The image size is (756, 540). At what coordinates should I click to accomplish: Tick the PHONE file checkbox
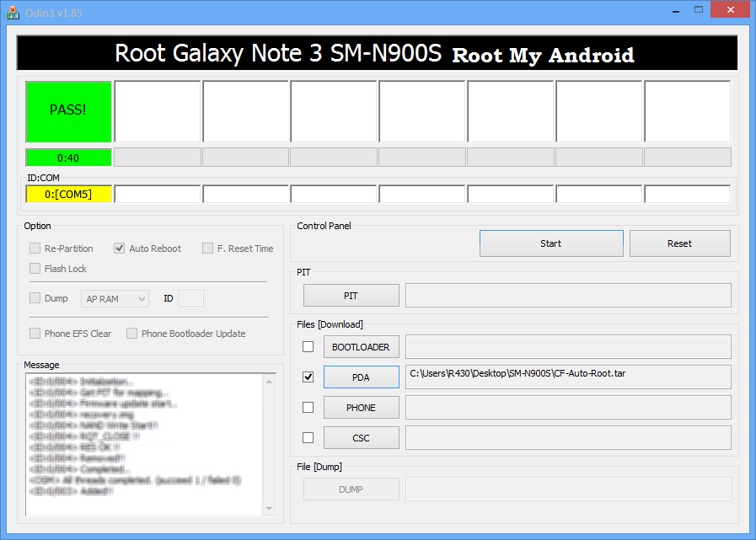[x=308, y=408]
